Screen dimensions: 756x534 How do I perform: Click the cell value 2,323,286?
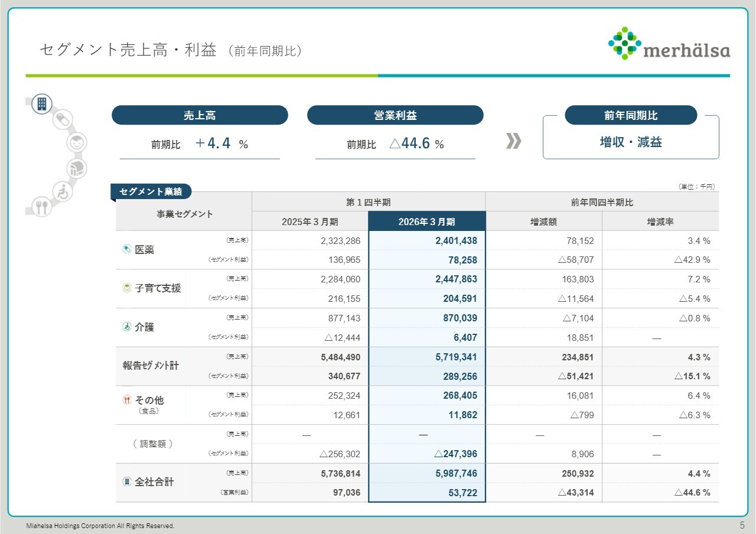[340, 241]
